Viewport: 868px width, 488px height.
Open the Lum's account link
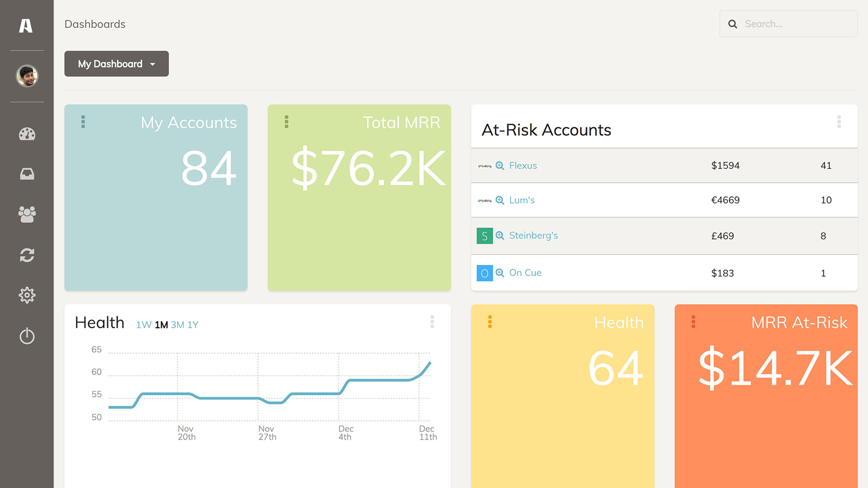(x=521, y=200)
